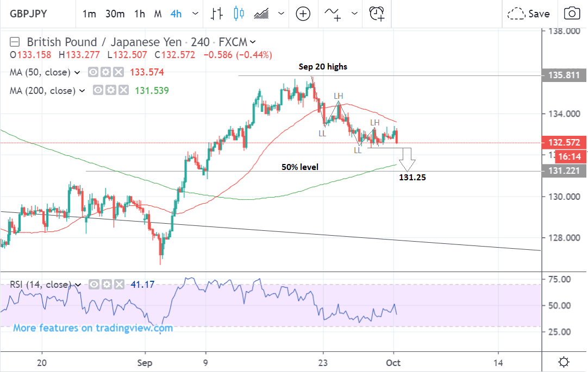Open 'More features on tradingview.com' link
Viewport: 588px width, 372px height.
click(93, 328)
